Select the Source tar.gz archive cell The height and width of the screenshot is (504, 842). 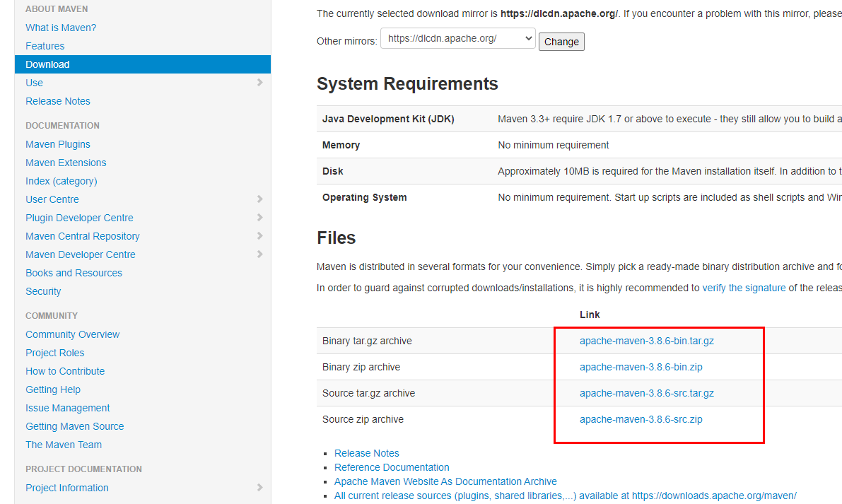pos(368,394)
